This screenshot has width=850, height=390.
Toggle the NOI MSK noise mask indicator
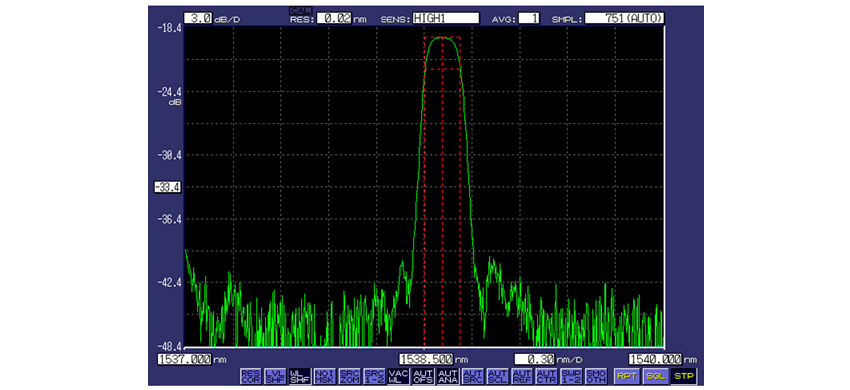coord(324,376)
